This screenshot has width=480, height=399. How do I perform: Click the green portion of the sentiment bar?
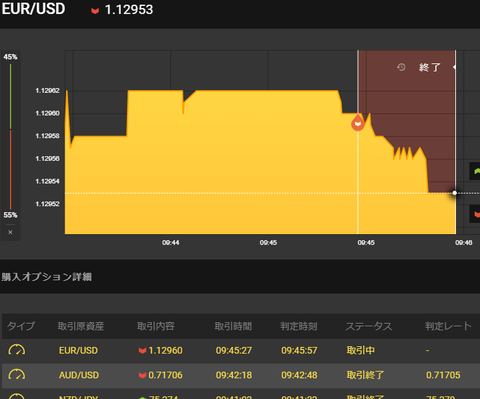[x=10, y=96]
